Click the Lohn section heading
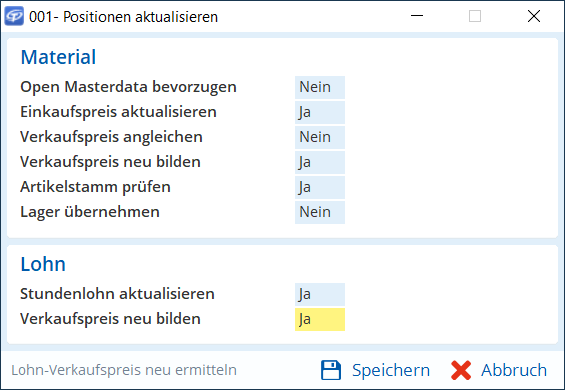565x390 pixels. point(43,264)
